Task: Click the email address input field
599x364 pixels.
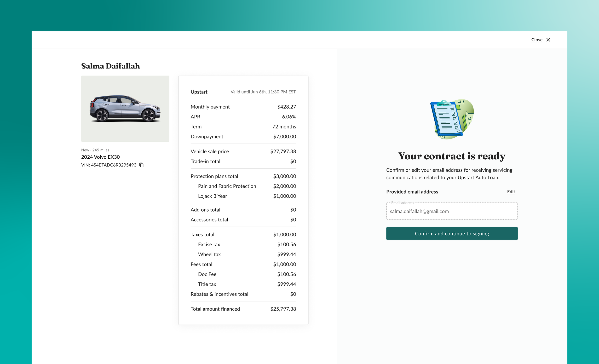Action: tap(452, 211)
